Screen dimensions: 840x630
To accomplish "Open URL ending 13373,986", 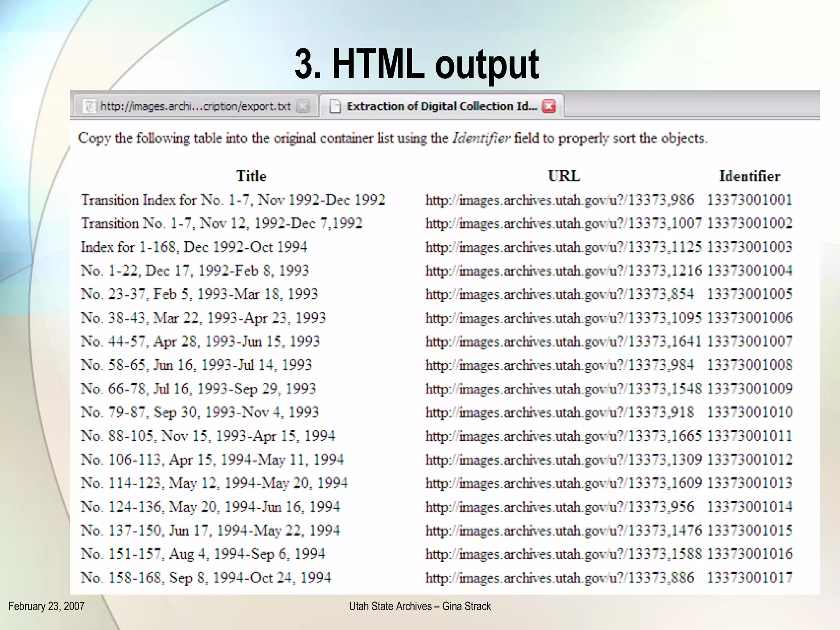I will coord(560,200).
